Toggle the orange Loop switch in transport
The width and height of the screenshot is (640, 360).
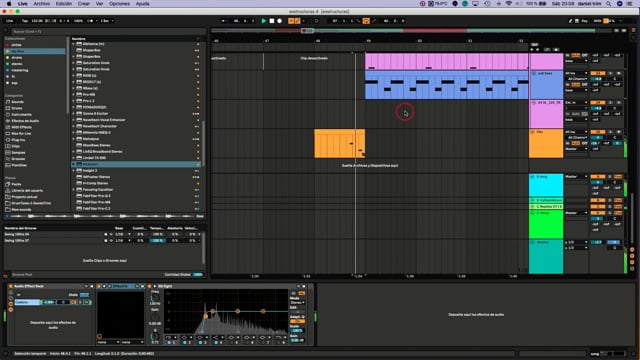tap(366, 21)
